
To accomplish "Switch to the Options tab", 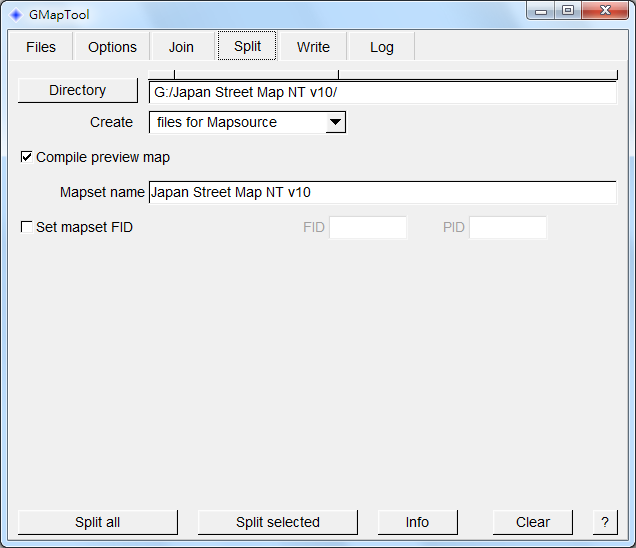I will 112,47.
